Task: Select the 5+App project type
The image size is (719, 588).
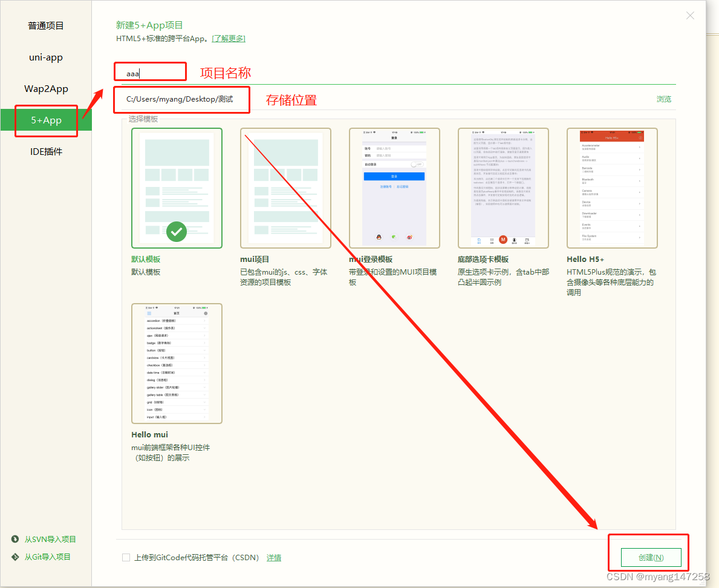Action: (x=46, y=120)
